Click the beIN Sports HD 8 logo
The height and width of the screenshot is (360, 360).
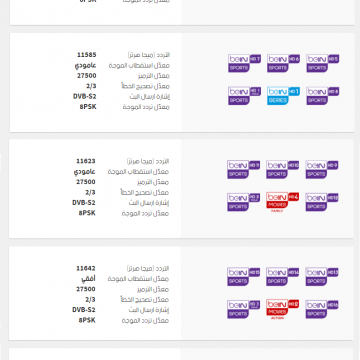[323, 96]
